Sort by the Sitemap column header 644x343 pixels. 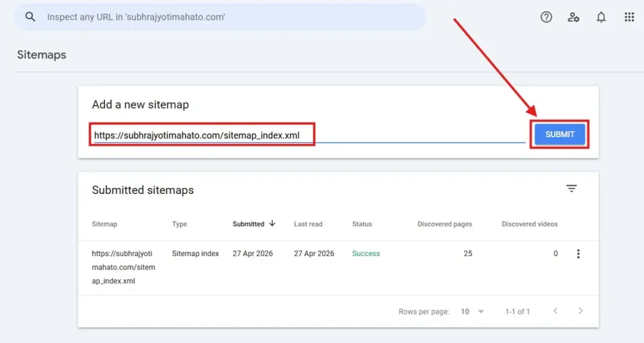[104, 224]
